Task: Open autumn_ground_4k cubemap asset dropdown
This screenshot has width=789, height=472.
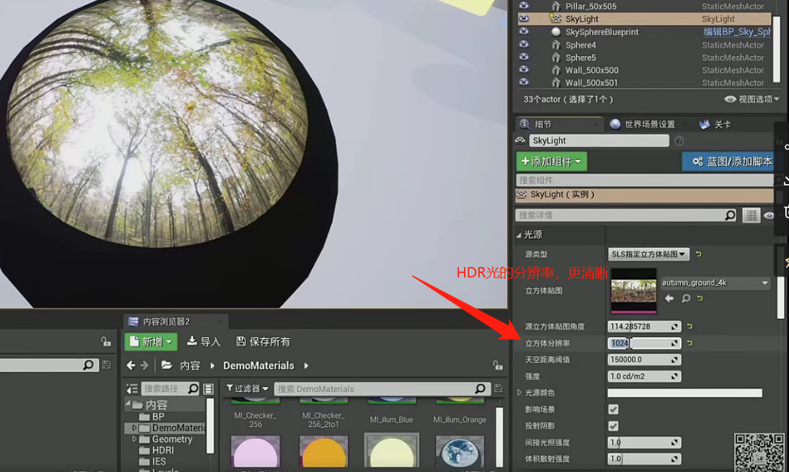Action: pos(715,283)
